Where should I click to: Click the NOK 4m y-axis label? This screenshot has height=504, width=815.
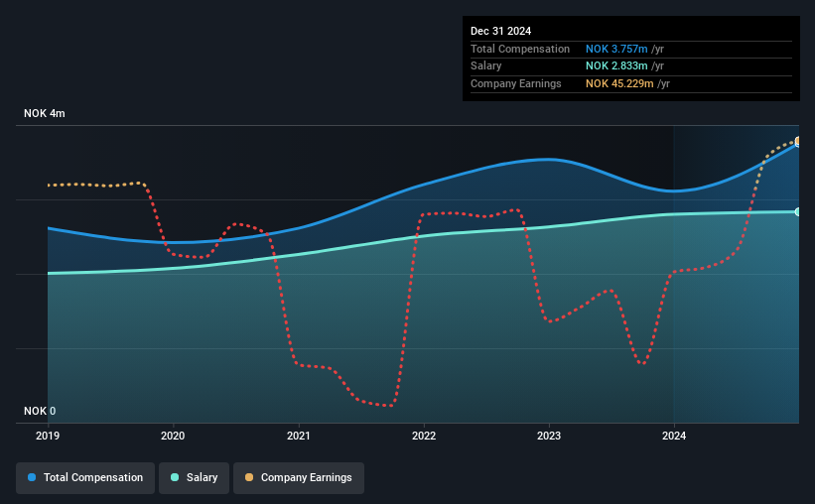coord(45,113)
